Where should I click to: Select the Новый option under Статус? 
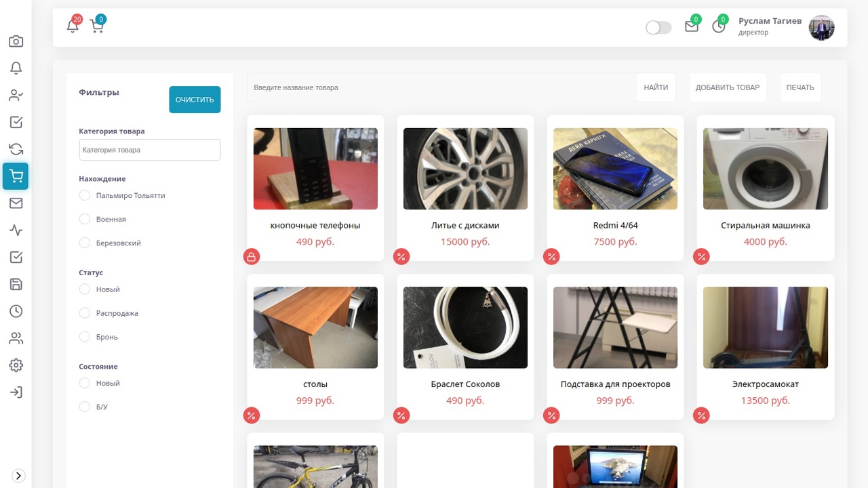[x=85, y=289]
